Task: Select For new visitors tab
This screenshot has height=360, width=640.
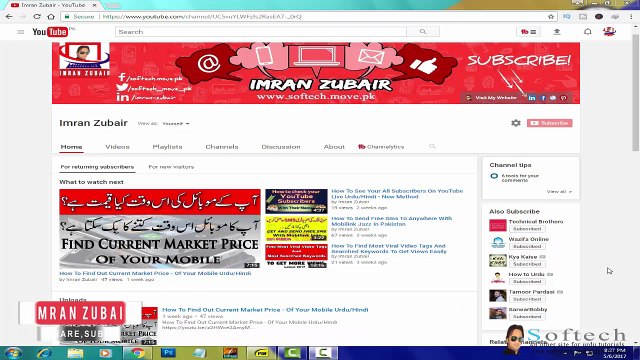Action: [171, 167]
